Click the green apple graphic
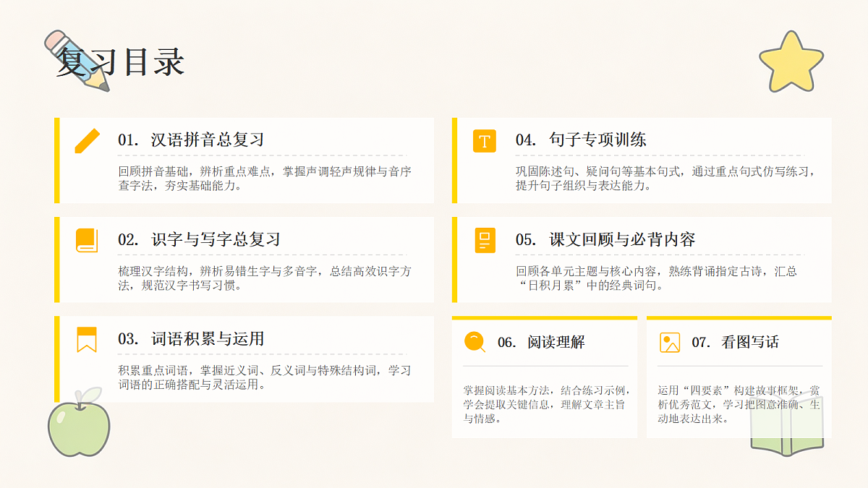The image size is (868, 488). coord(79,423)
